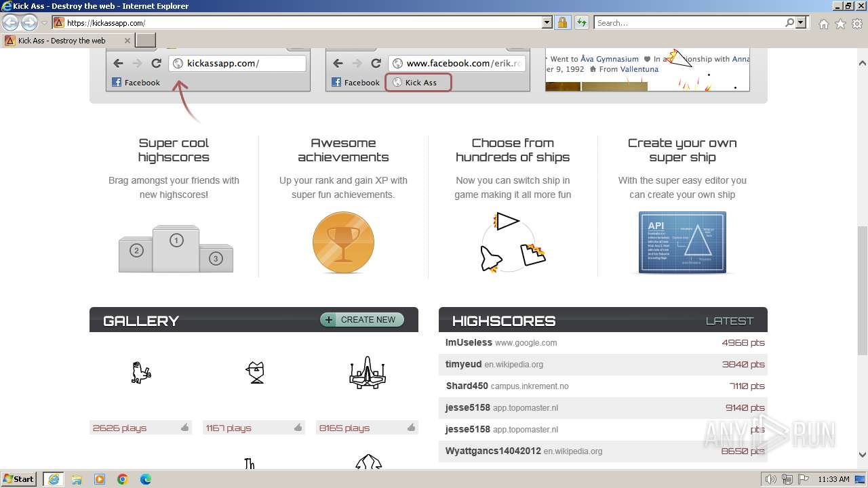The width and height of the screenshot is (868, 488).
Task: Click the 7110 pts score
Action: pos(747,386)
